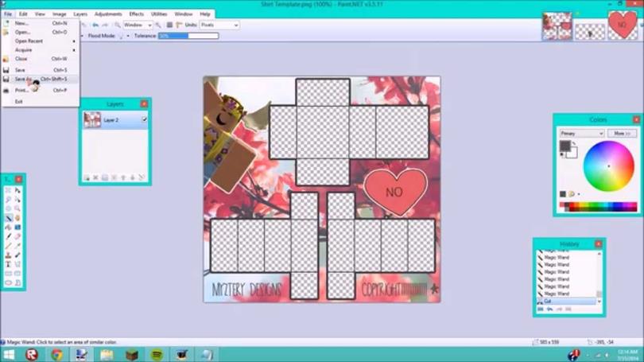Choose Save As from File menu
The image size is (644, 362).
pos(41,79)
